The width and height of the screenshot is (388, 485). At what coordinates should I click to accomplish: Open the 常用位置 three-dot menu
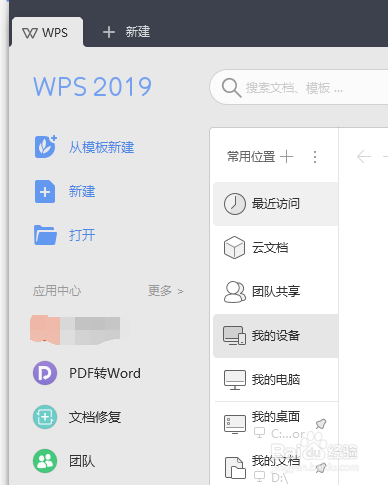(x=315, y=157)
